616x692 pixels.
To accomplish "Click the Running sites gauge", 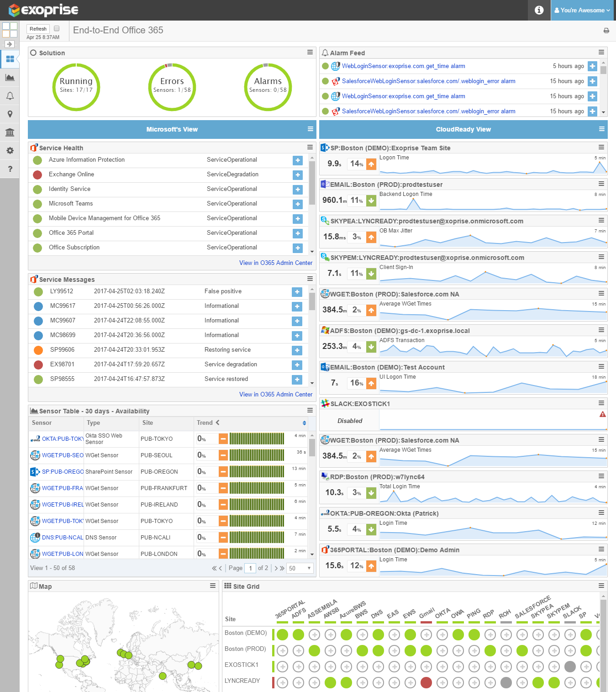I will point(76,87).
